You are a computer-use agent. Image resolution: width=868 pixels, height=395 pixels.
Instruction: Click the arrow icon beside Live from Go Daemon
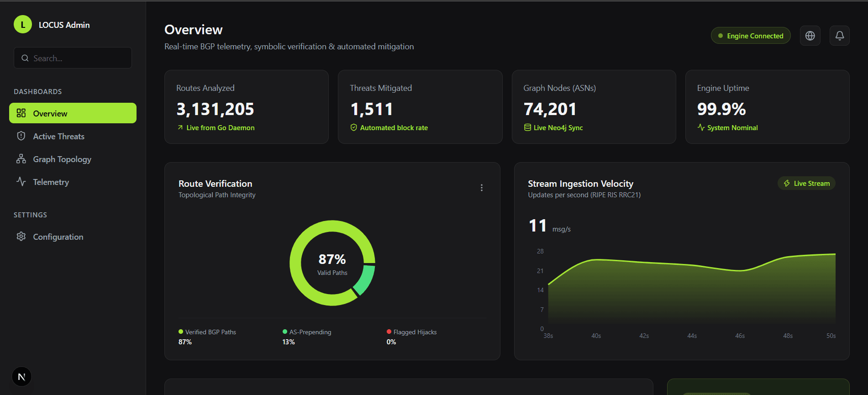click(180, 127)
